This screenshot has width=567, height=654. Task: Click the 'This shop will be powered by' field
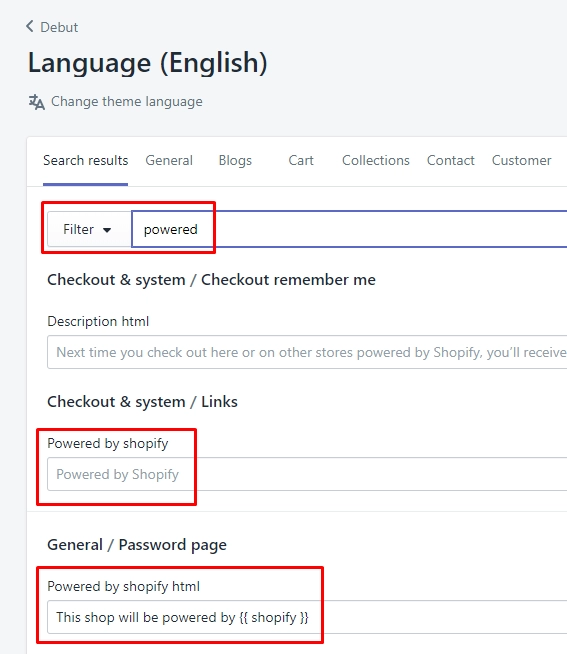307,617
